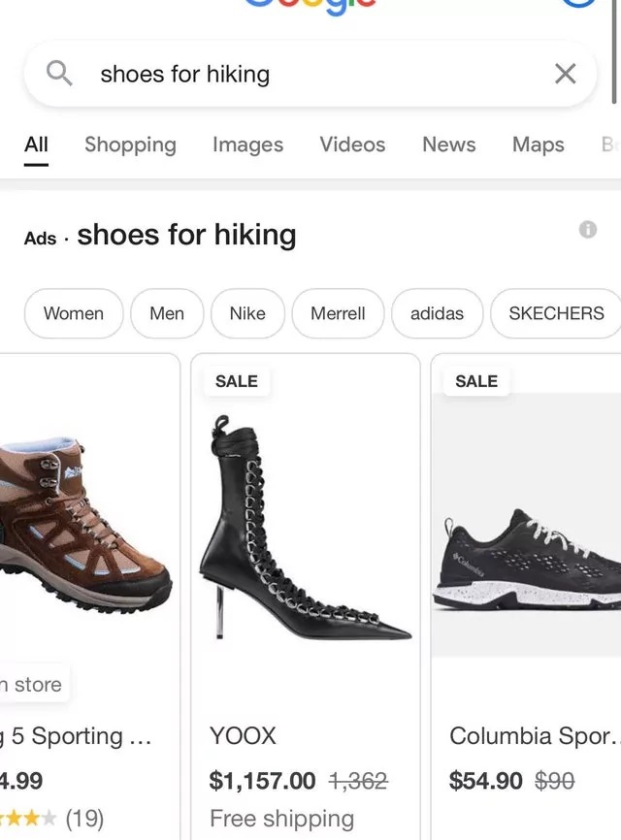Open the Videos tab
The width and height of the screenshot is (621, 840).
[x=352, y=145]
